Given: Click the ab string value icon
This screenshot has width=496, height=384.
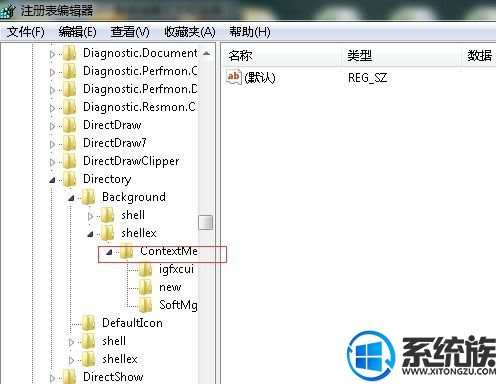Looking at the screenshot, I should click(233, 77).
